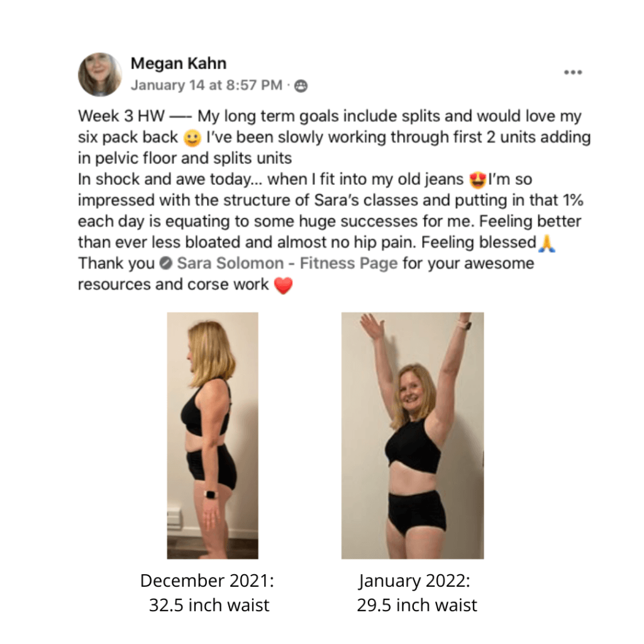This screenshot has height=644, width=644.
Task: Click the post timestamp January 14 at 8:57 PM
Action: 206,85
